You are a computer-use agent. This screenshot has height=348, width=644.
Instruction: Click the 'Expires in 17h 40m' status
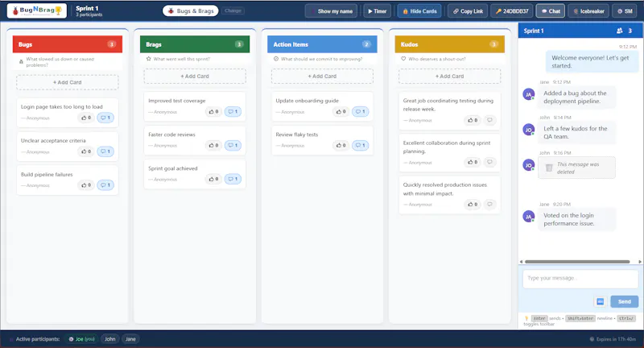[613, 339]
